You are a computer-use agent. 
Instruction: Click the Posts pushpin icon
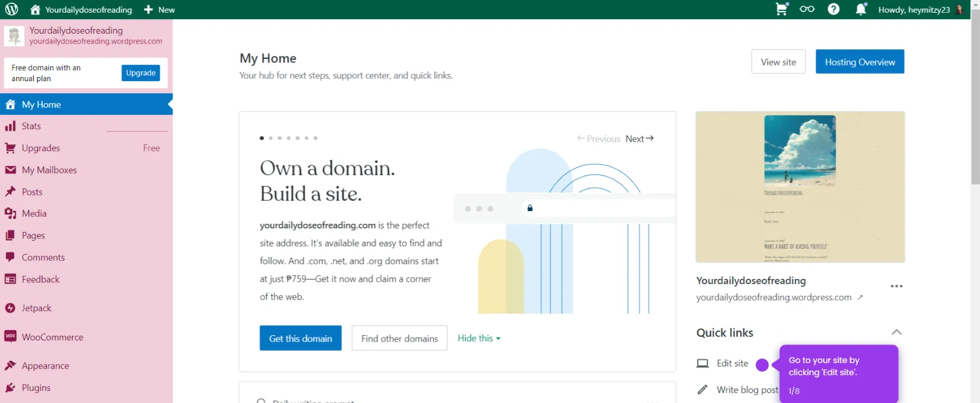pos(10,191)
